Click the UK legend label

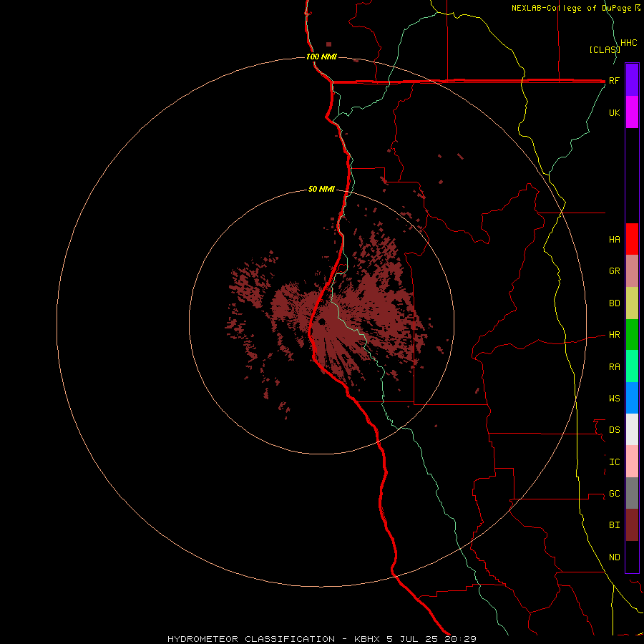coord(614,112)
